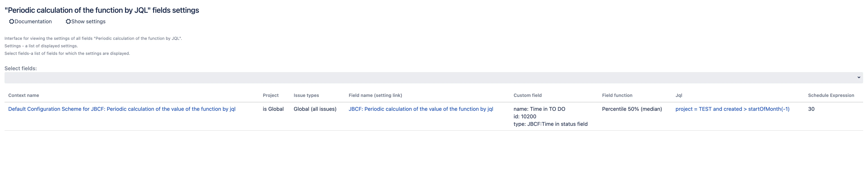Click the Custom field column header
This screenshot has height=169, width=868.
[x=527, y=95]
